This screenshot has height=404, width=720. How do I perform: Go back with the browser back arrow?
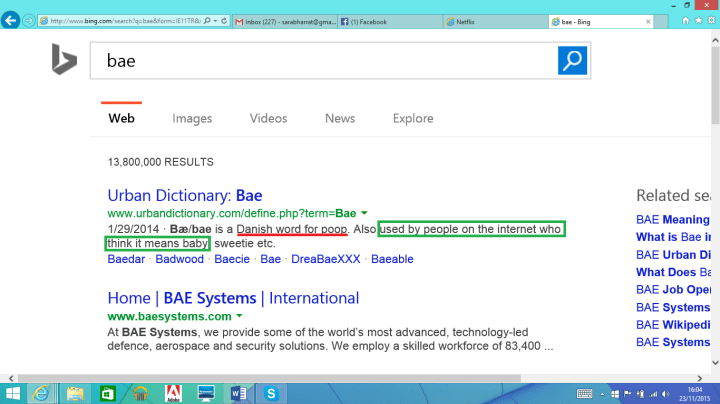point(12,20)
